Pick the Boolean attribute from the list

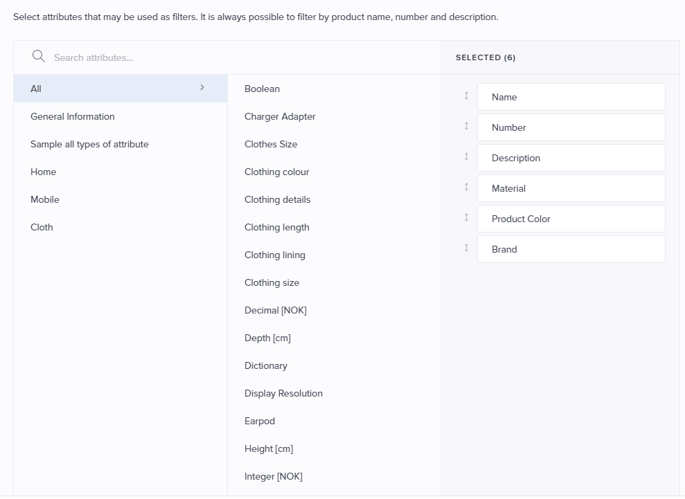(x=262, y=89)
